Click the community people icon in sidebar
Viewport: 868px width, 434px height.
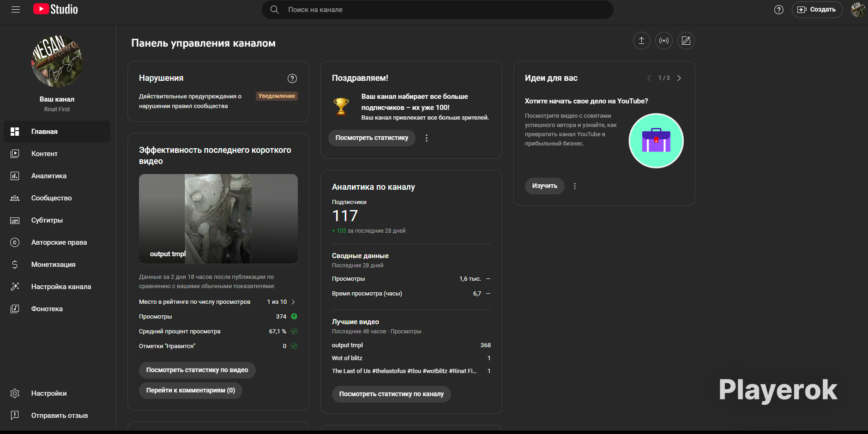click(15, 198)
